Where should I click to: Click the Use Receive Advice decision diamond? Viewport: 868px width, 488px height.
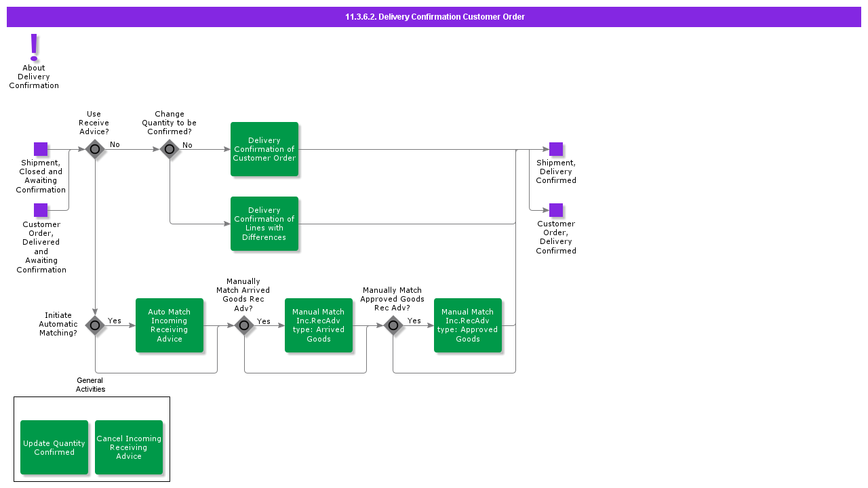[95, 149]
